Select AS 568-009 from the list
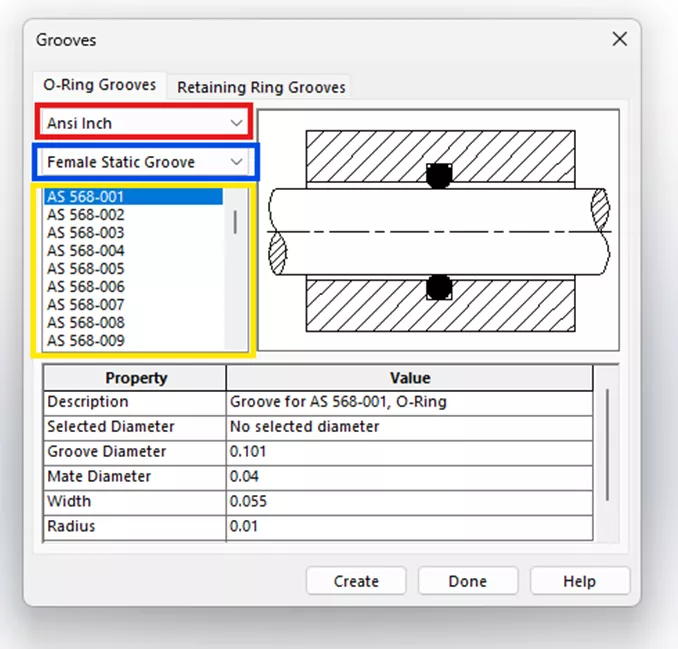The height and width of the screenshot is (649, 678). coord(133,341)
